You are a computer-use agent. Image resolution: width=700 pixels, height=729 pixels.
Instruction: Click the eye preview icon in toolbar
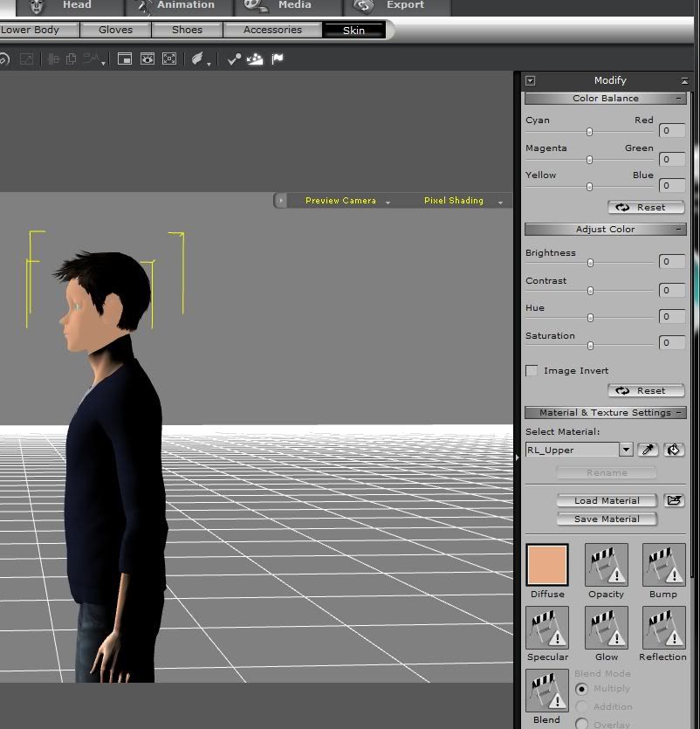(x=148, y=58)
